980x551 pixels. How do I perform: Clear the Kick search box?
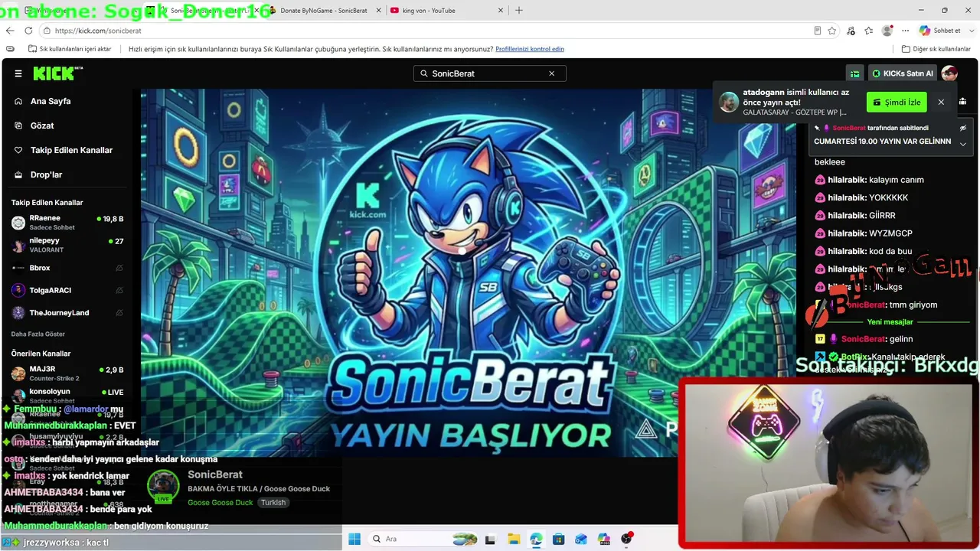(x=551, y=73)
